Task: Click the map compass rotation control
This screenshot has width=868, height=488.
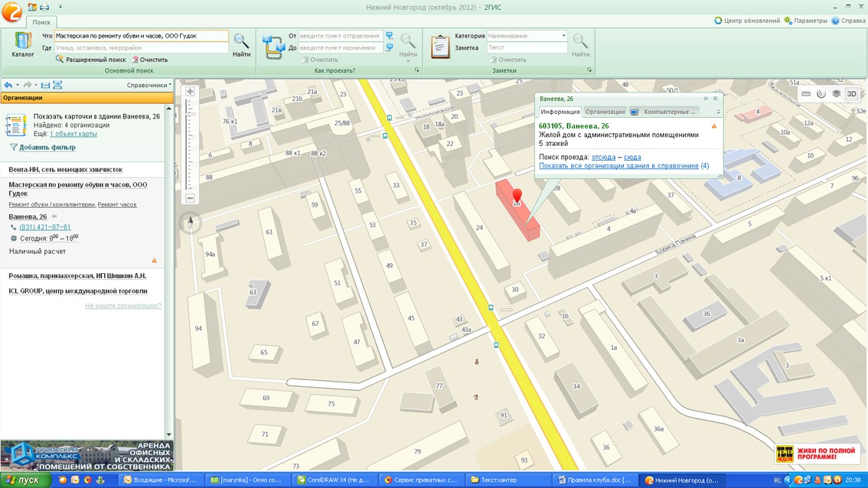Action: pos(191,223)
